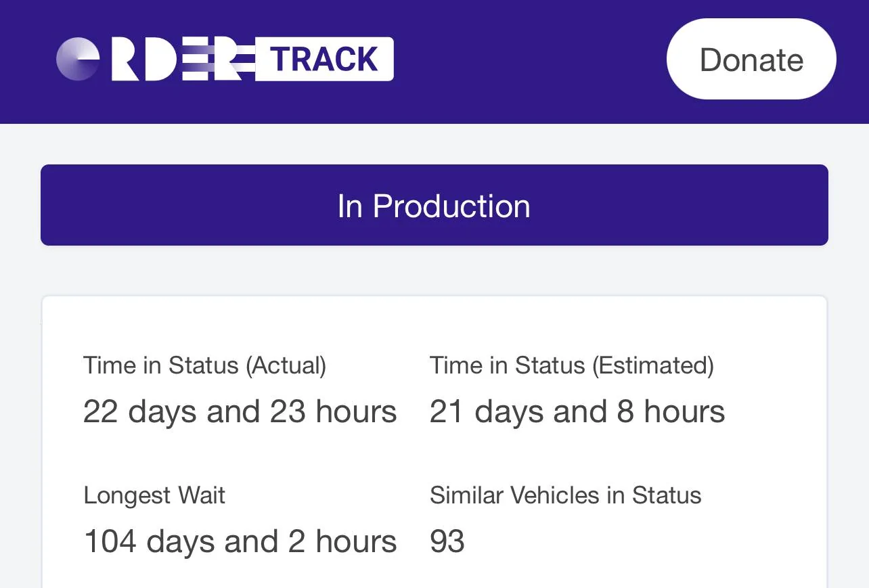Click the similar vehicles count 93

[x=447, y=541]
